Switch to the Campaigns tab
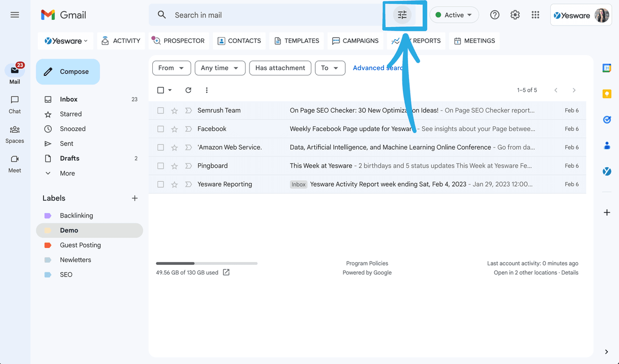 355,41
